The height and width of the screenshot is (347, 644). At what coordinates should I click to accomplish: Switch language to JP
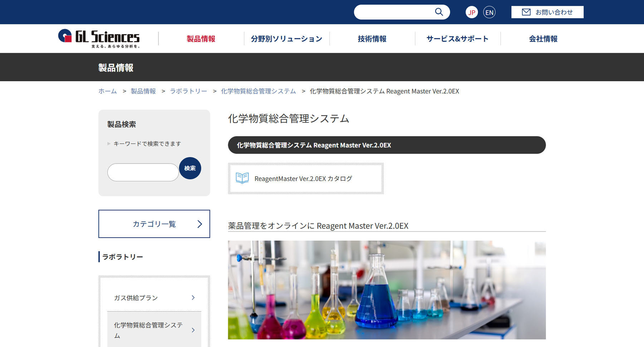coord(472,12)
